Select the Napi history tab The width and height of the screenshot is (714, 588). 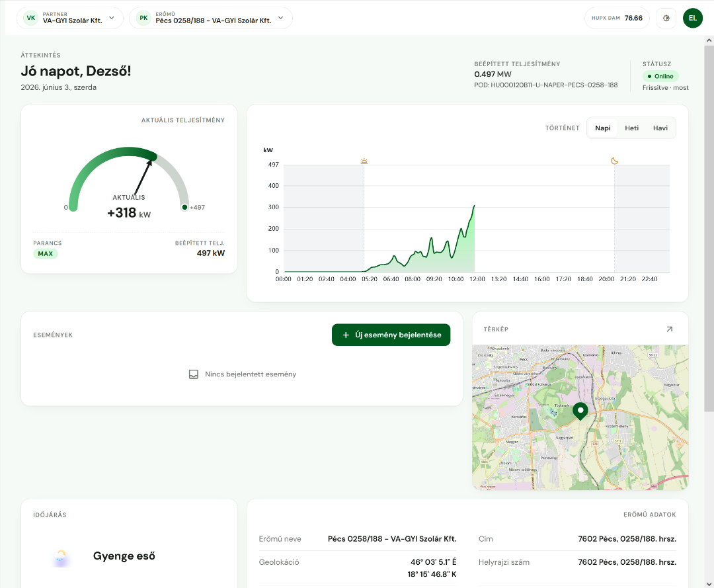pyautogui.click(x=602, y=128)
